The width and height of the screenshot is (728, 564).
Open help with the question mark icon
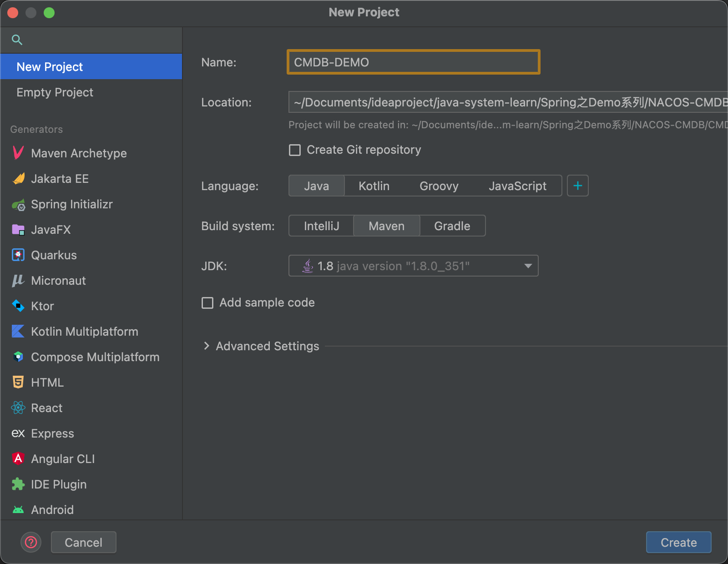(31, 542)
